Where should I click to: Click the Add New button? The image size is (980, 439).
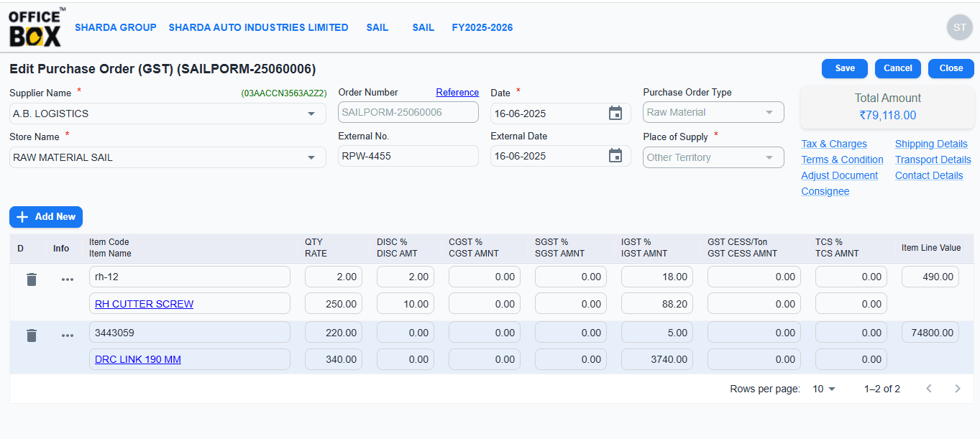(x=46, y=217)
